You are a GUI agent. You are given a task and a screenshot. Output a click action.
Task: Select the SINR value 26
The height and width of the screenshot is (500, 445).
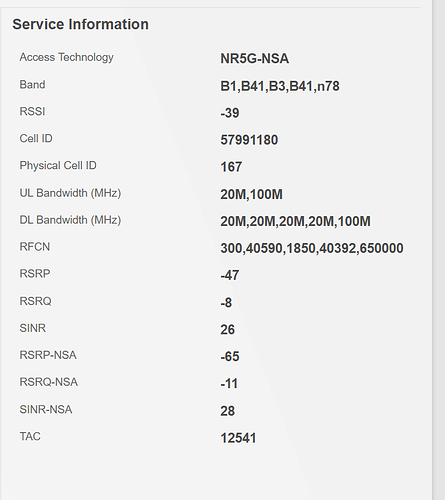click(227, 330)
